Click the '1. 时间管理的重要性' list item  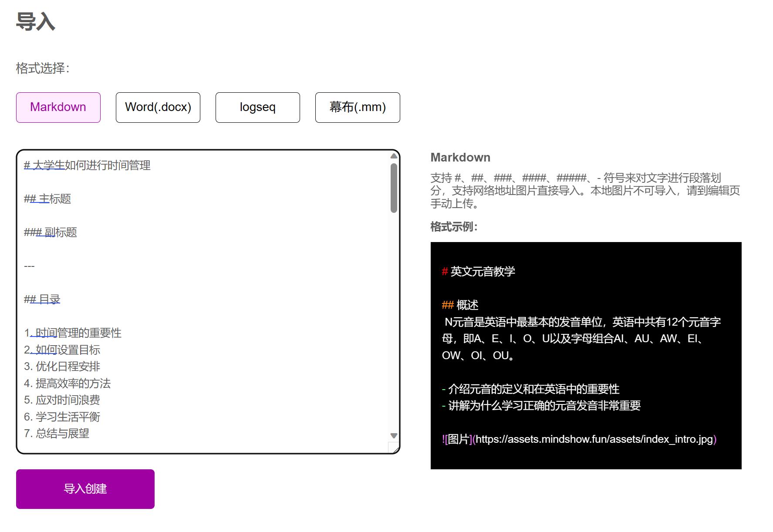point(73,333)
